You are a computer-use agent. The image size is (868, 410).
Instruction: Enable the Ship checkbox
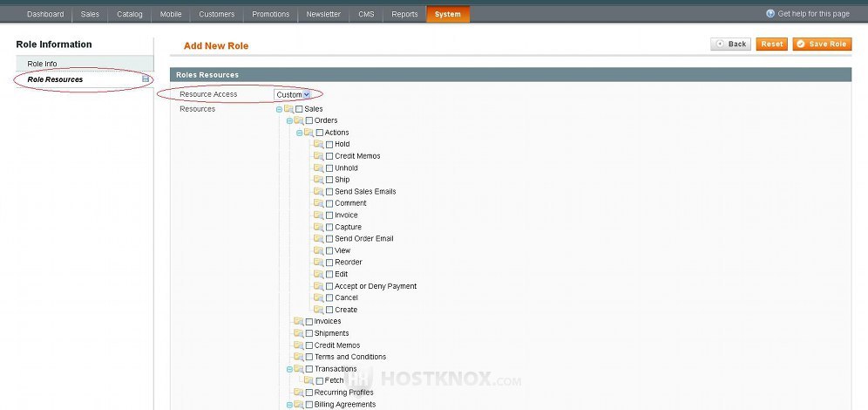(329, 180)
